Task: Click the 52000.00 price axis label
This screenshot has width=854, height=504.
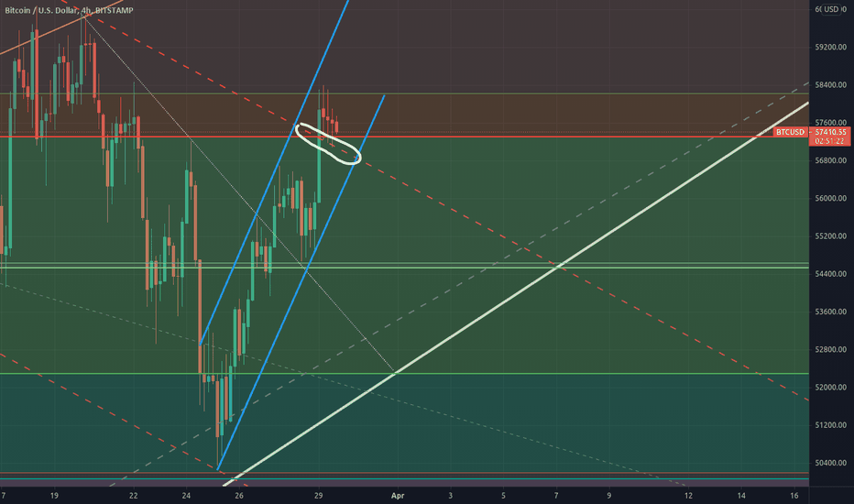Action: [830, 388]
